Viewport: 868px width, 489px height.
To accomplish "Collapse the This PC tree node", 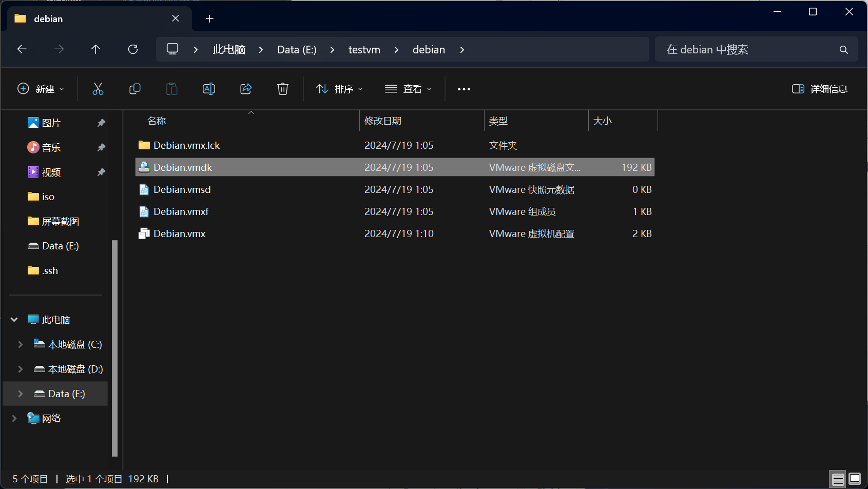I will point(14,320).
